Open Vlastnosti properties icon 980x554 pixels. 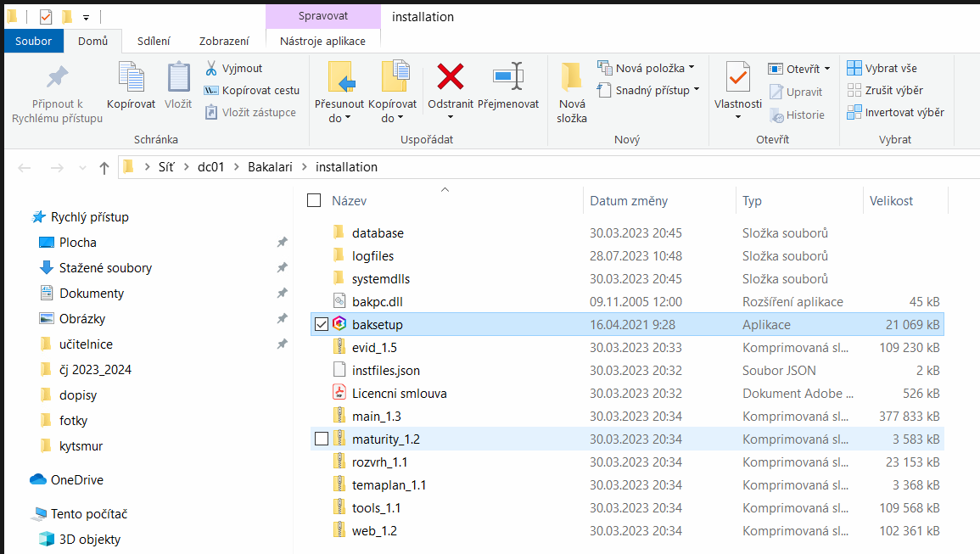coord(737,77)
